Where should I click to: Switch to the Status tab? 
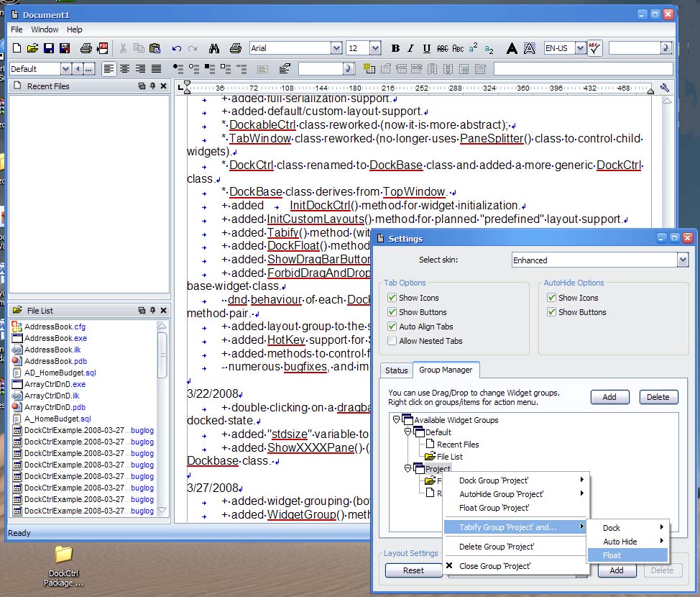point(396,370)
